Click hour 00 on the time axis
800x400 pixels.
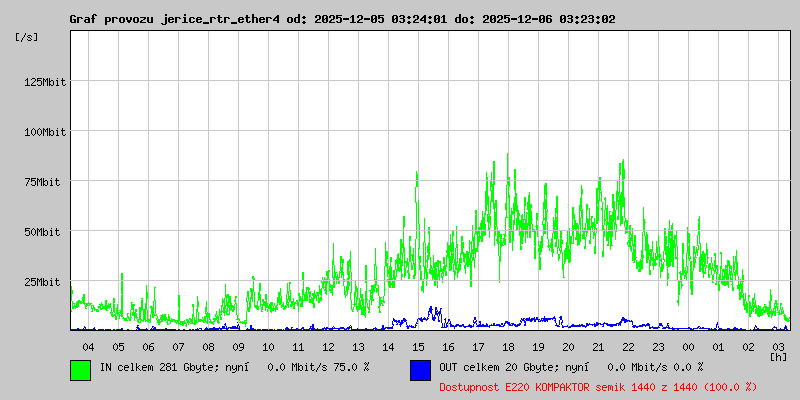pos(688,346)
